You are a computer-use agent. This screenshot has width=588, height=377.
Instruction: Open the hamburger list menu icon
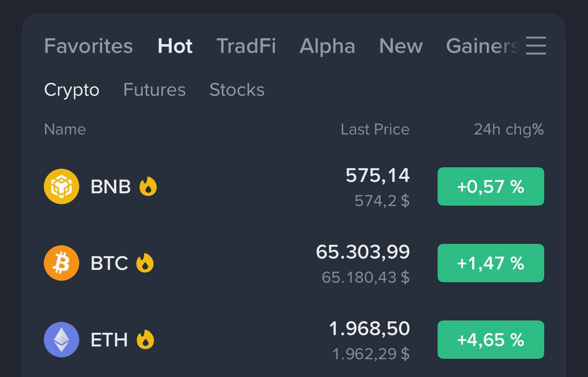click(536, 46)
